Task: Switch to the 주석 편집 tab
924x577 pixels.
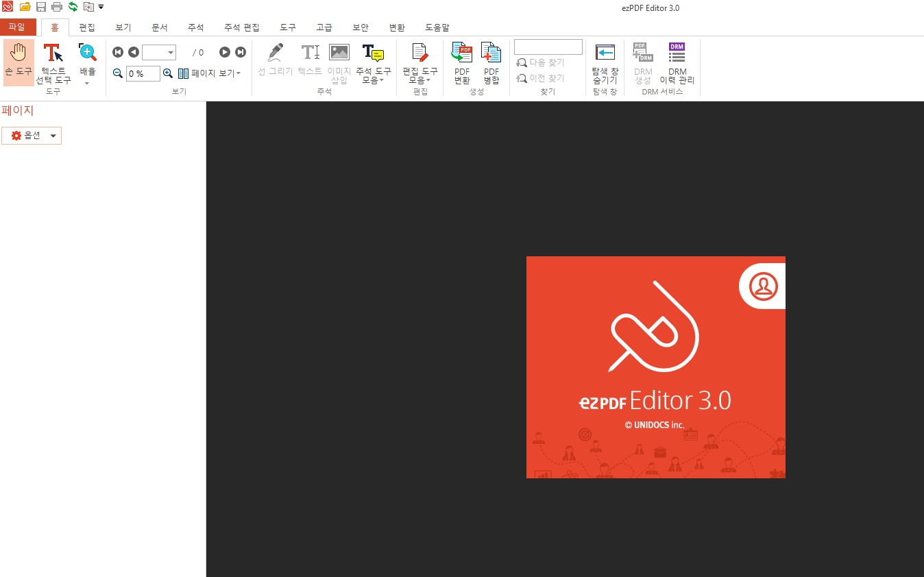Action: point(242,27)
